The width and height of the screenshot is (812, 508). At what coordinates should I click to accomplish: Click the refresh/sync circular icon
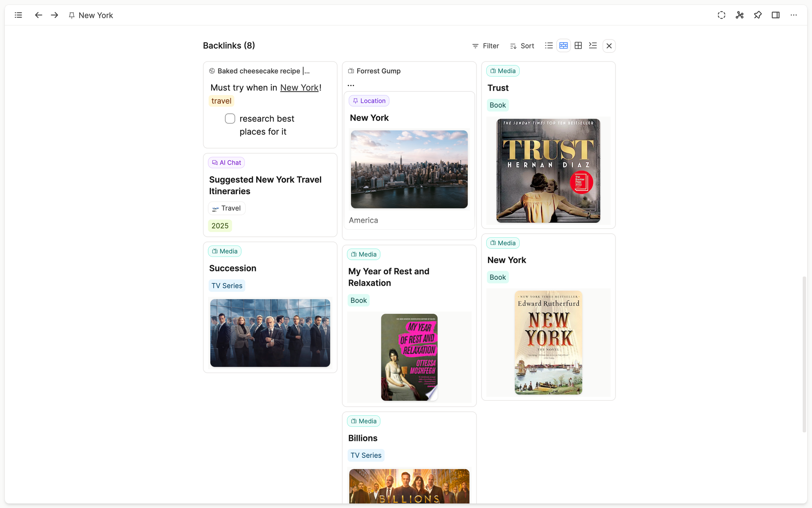(721, 15)
